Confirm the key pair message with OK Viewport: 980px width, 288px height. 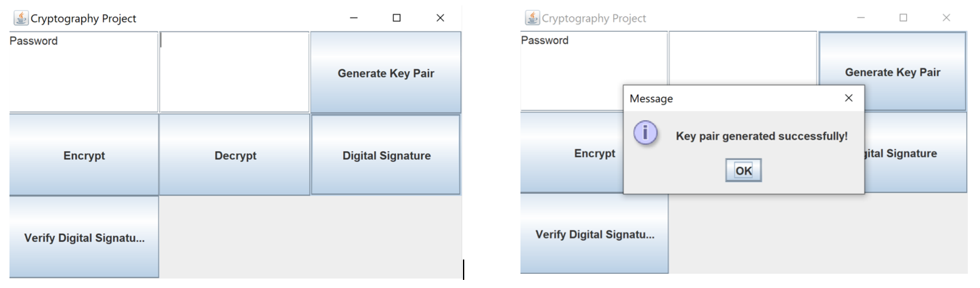[x=743, y=171]
